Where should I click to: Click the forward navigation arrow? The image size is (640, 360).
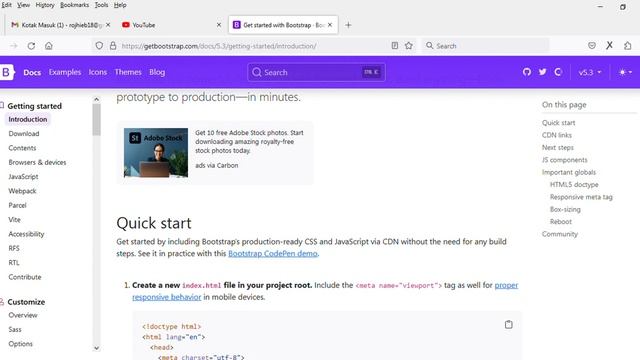[x=13, y=46]
